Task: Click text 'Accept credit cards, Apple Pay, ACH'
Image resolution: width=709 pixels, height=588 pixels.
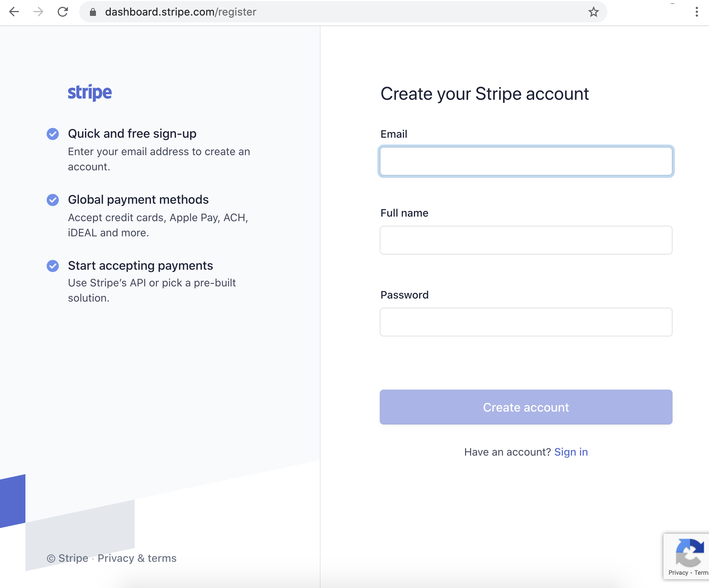Action: click(158, 218)
